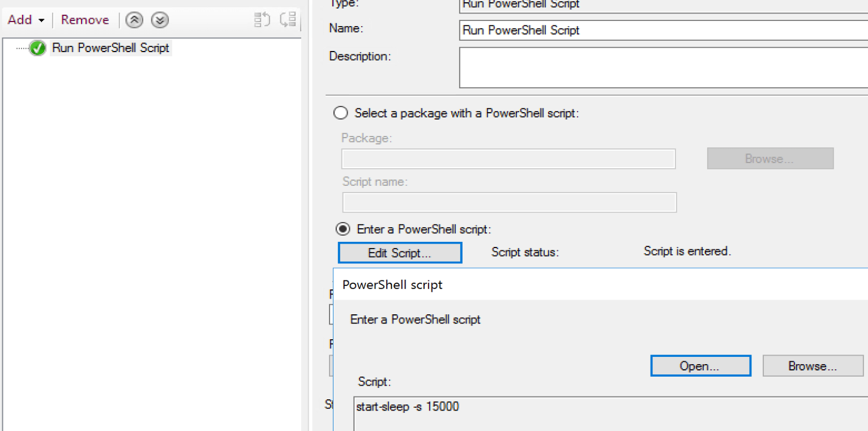Click Open... in the PowerShell script dialog
This screenshot has height=431, width=868.
700,365
